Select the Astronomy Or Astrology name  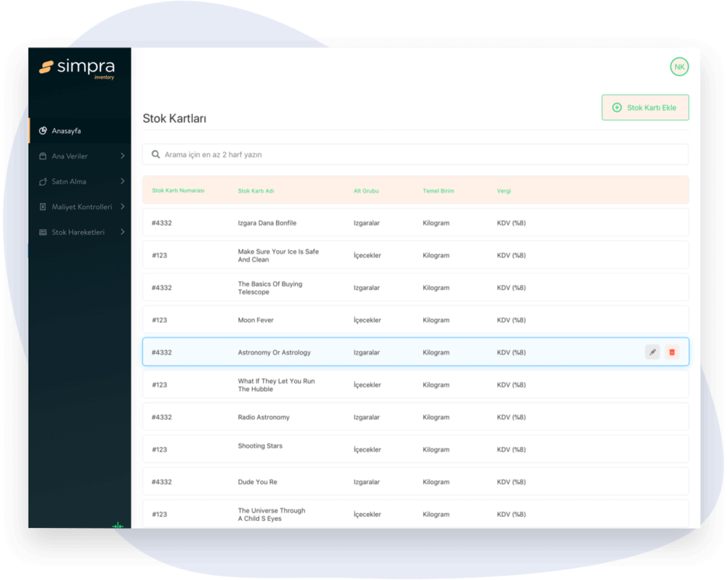[x=274, y=353]
